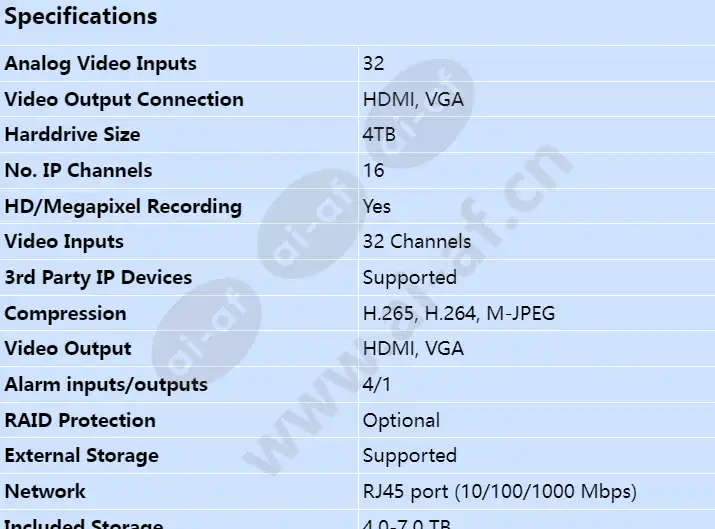Click the RAID Protection label

click(80, 420)
